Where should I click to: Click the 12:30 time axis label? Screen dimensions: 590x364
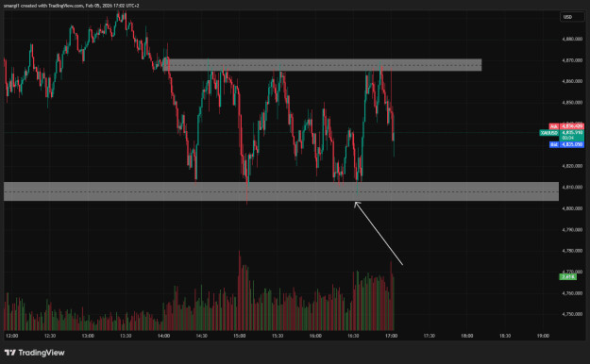click(50, 336)
